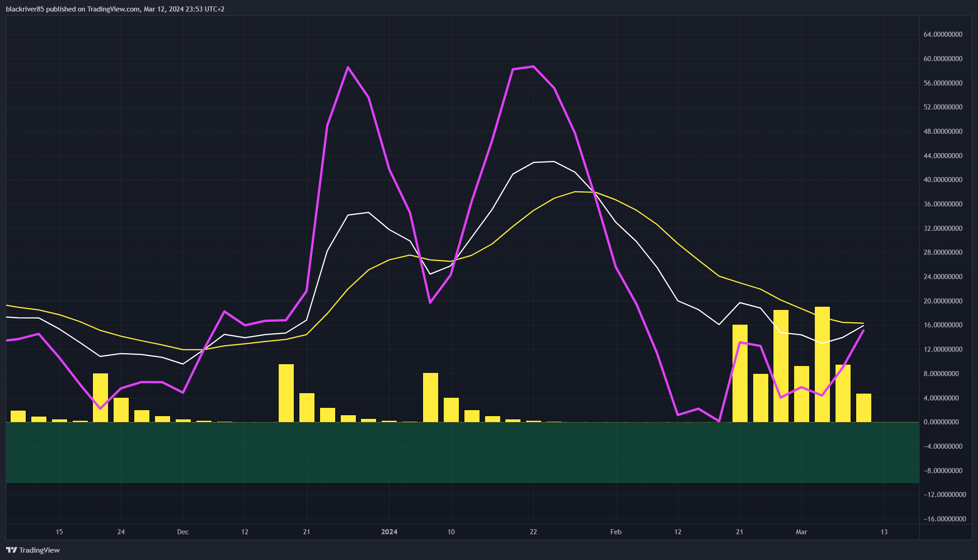Viewport: 978px width, 560px height.
Task: Click the 2024 label on the time axis
Action: [x=389, y=532]
